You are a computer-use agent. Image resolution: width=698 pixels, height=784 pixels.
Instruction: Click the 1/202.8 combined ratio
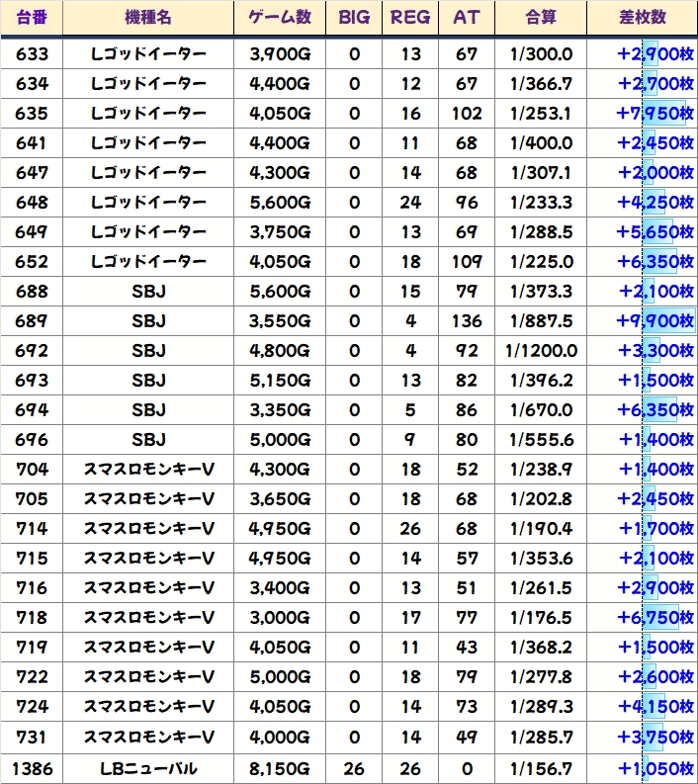541,499
